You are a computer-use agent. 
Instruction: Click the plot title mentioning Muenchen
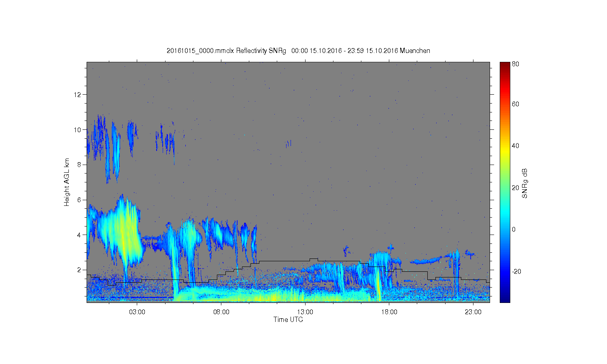tap(298, 51)
